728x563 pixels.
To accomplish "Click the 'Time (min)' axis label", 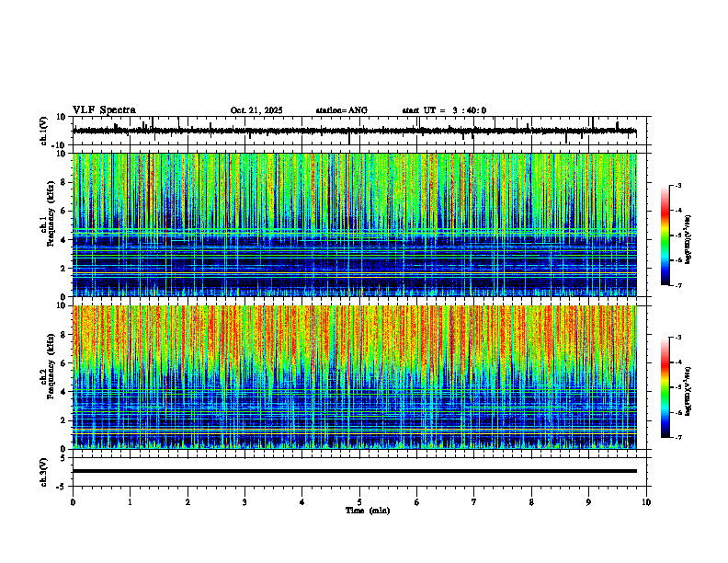I will 368,511.
